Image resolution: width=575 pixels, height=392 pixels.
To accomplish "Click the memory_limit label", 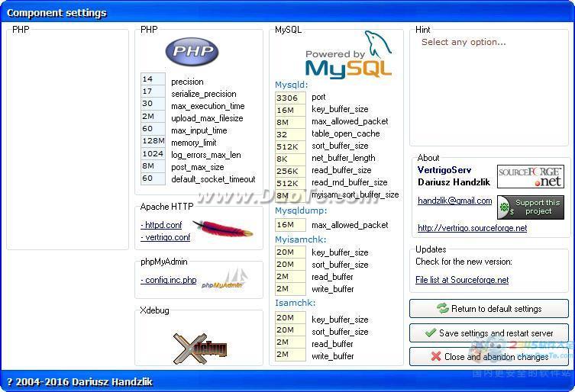I will click(194, 143).
